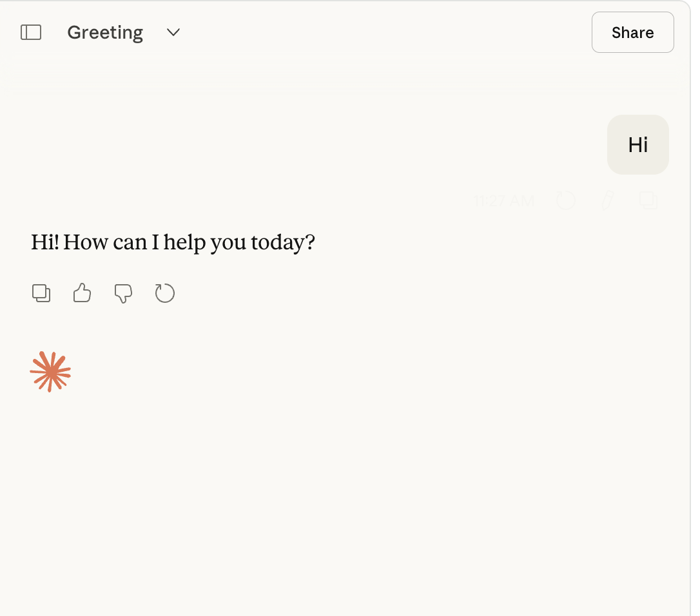The image size is (700, 616).
Task: Copy the assistant's response
Action: [41, 293]
